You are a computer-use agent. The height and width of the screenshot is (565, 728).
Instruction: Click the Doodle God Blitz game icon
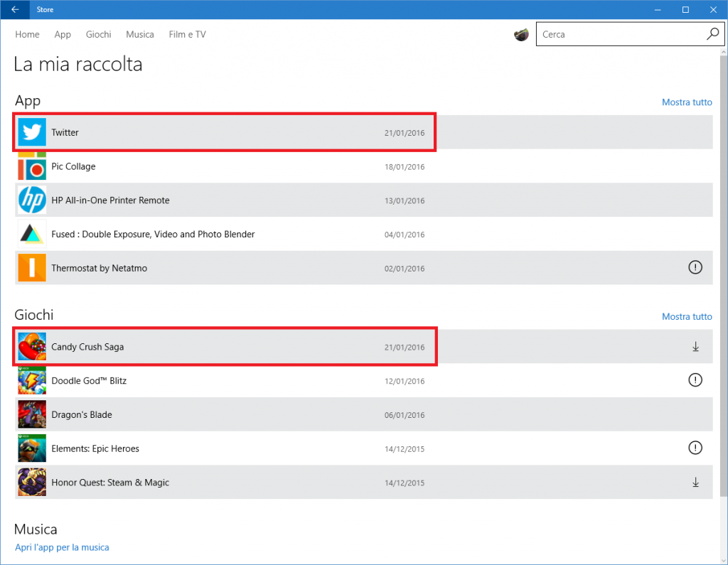click(x=32, y=381)
